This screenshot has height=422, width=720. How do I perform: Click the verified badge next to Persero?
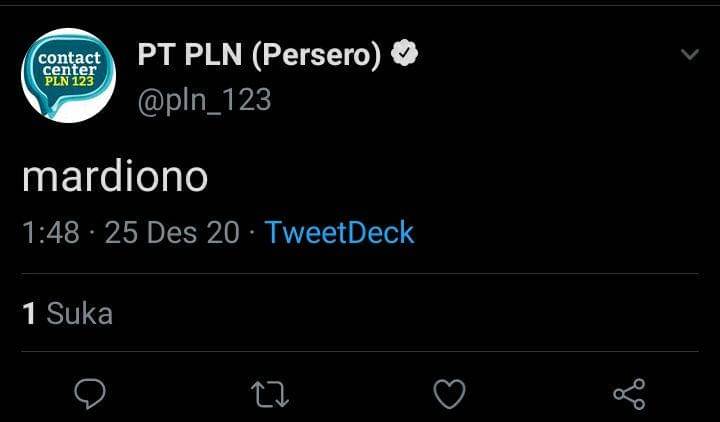[404, 56]
